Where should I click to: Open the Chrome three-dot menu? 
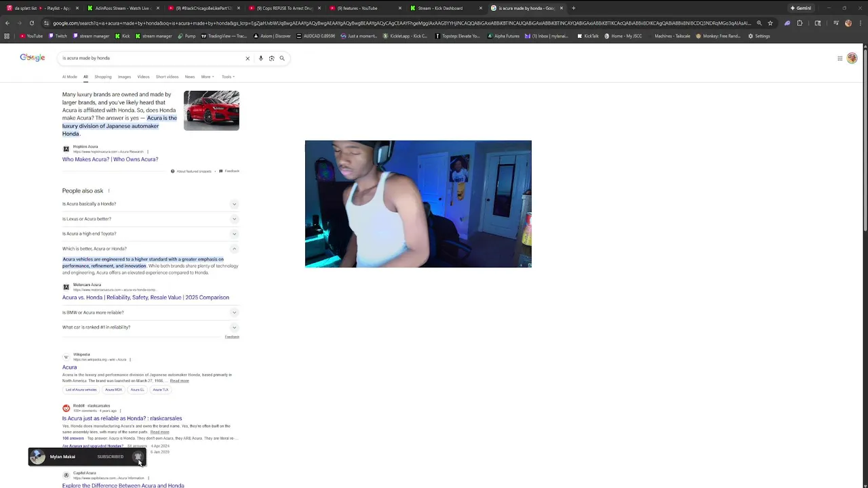pyautogui.click(x=861, y=23)
